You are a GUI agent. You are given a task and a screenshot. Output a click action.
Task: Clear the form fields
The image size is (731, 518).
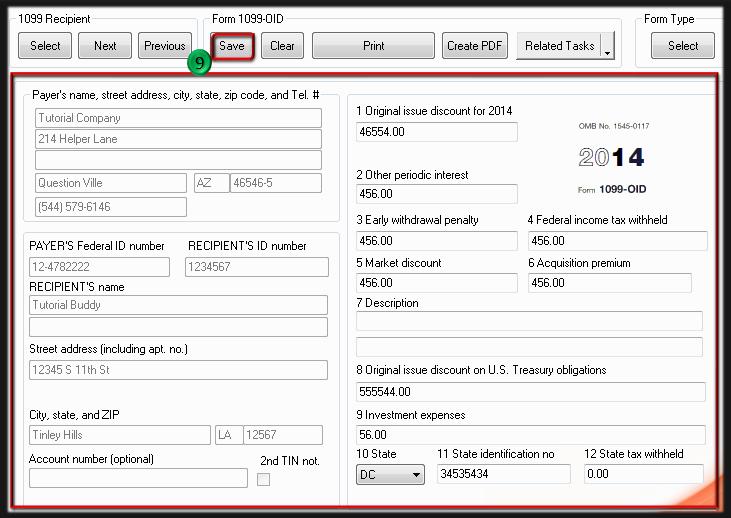click(x=283, y=46)
